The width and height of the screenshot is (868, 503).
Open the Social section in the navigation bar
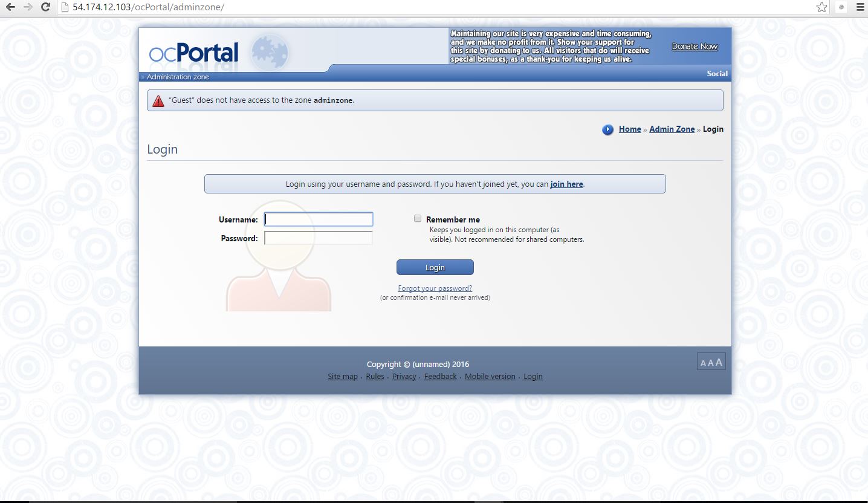pyautogui.click(x=717, y=73)
